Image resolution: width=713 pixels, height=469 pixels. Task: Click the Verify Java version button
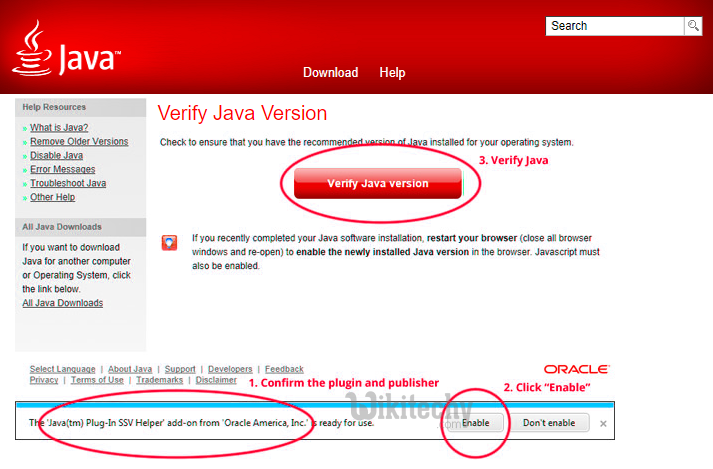point(378,183)
